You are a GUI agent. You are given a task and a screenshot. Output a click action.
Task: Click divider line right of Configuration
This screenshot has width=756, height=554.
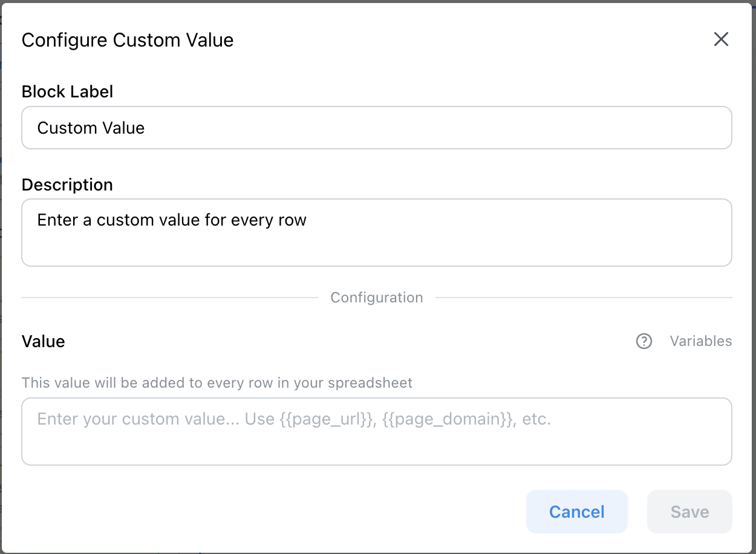[x=584, y=298]
